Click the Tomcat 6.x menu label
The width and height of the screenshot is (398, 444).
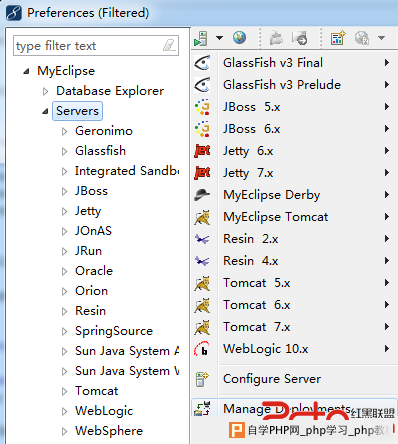coord(257,305)
